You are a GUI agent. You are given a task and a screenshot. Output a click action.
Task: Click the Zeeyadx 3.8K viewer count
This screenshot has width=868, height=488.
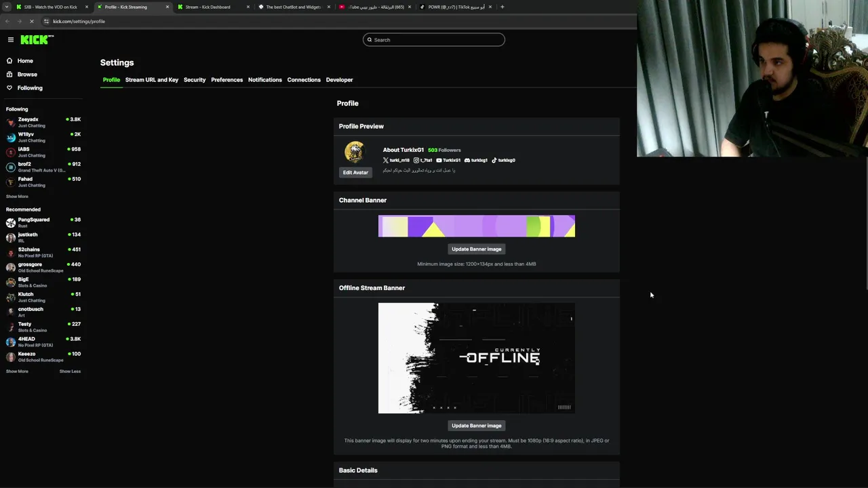73,119
